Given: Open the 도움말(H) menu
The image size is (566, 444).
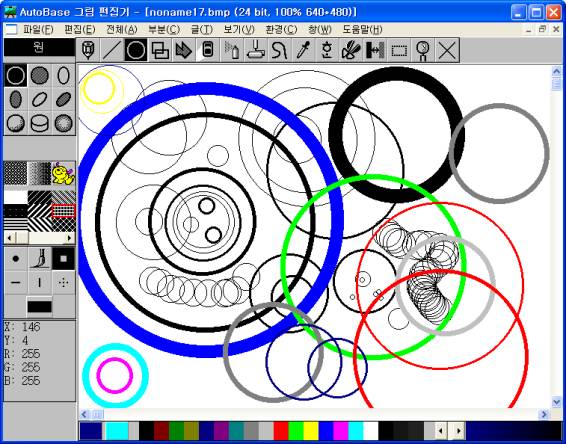Looking at the screenshot, I should [x=362, y=30].
